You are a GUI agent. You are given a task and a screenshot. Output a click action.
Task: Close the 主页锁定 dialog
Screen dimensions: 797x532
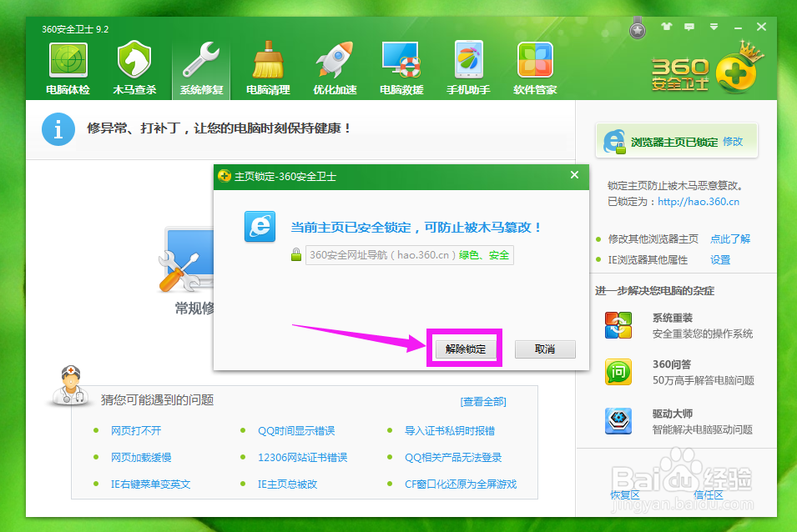(x=574, y=174)
